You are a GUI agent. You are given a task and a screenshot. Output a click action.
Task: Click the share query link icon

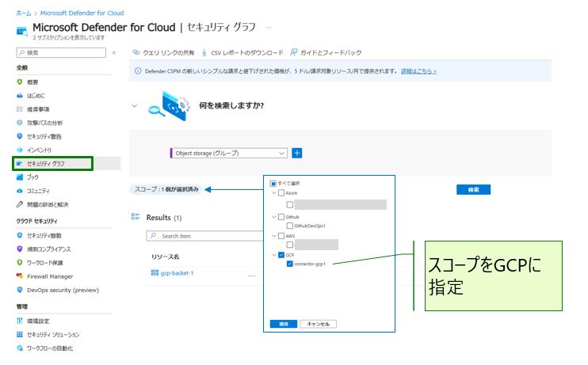[136, 52]
